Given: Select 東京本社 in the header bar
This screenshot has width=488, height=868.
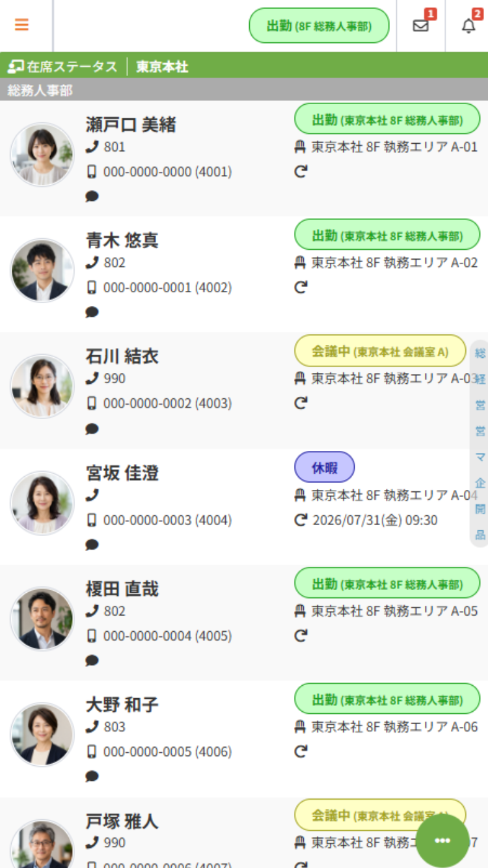Looking at the screenshot, I should 162,66.
